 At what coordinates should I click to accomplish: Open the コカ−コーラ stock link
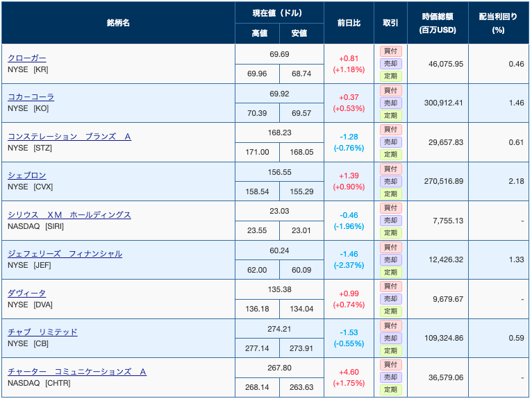click(x=31, y=97)
